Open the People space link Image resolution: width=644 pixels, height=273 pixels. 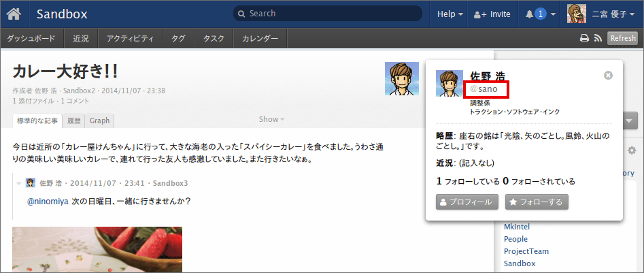[516, 239]
